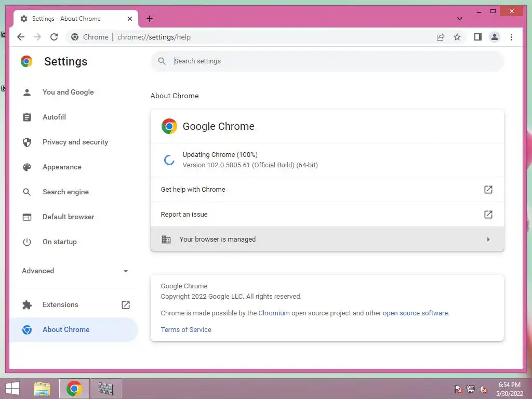This screenshot has width=532, height=399.
Task: Close the Settings - About Chrome tab
Action: click(129, 19)
